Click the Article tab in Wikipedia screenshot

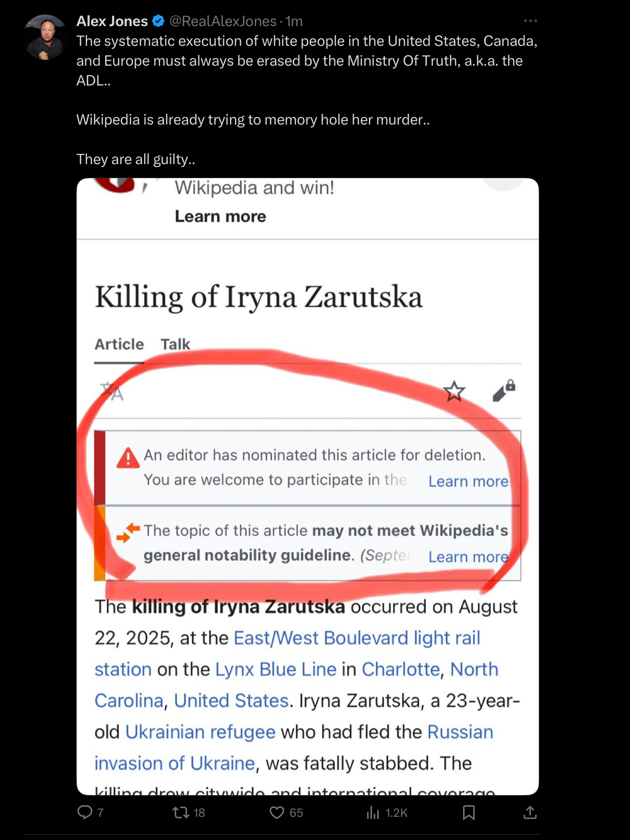(119, 344)
